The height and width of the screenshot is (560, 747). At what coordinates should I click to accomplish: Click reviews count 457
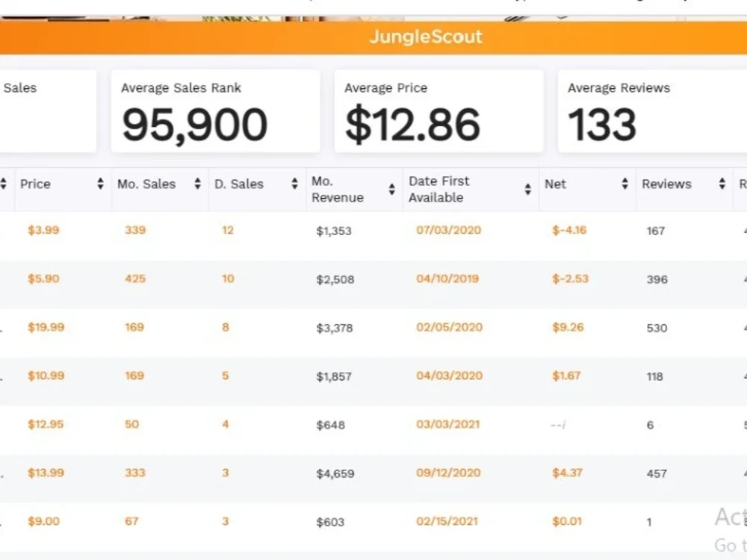pos(657,474)
